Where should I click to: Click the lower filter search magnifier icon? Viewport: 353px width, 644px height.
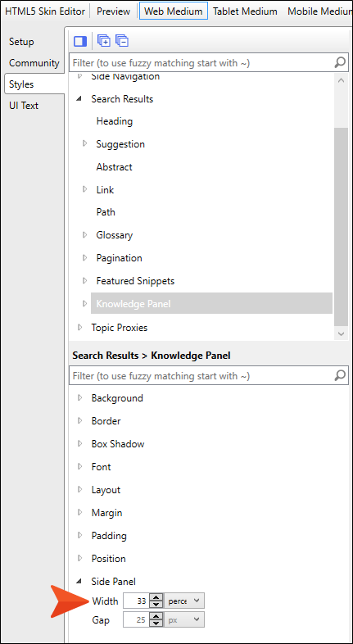click(x=340, y=375)
